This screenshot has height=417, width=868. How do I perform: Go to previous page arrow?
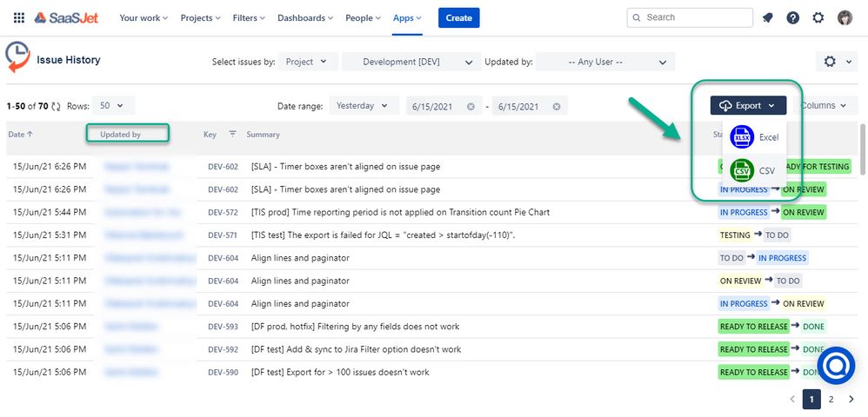coord(792,399)
